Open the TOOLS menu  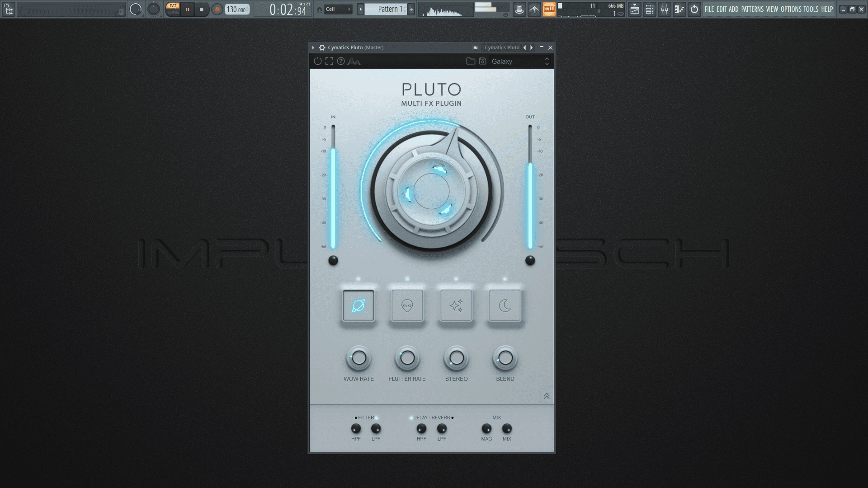click(811, 9)
